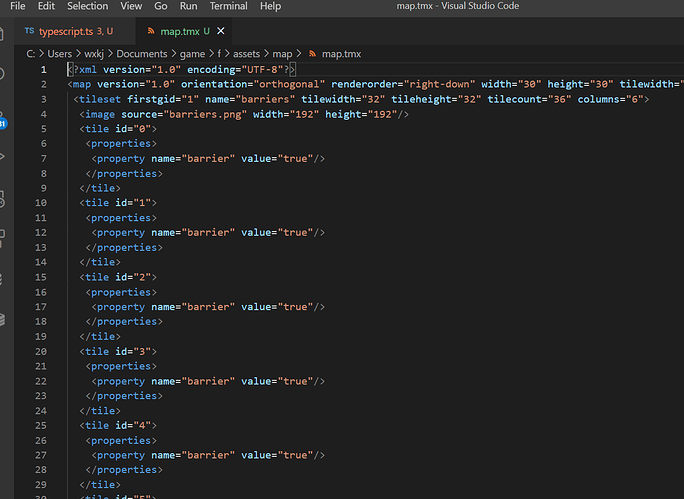Click line number 25 in the gutter
Screen dimensions: 684x499
click(x=41, y=425)
